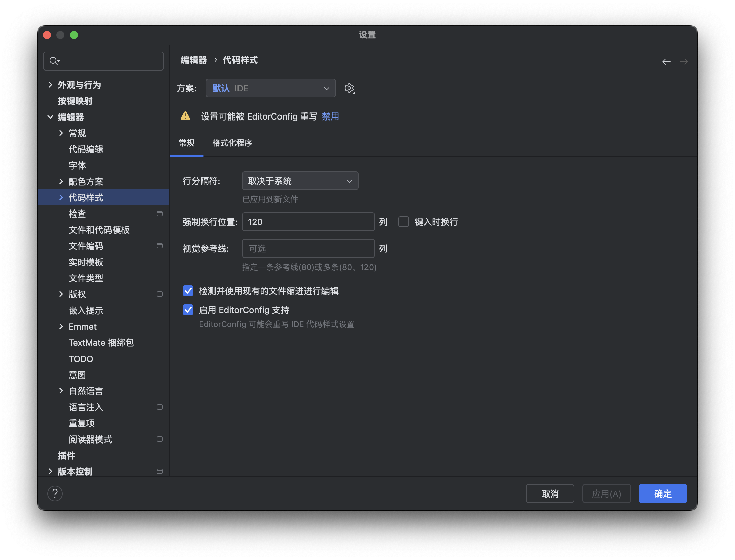
Task: Click the 禁用 link
Action: pyautogui.click(x=330, y=116)
